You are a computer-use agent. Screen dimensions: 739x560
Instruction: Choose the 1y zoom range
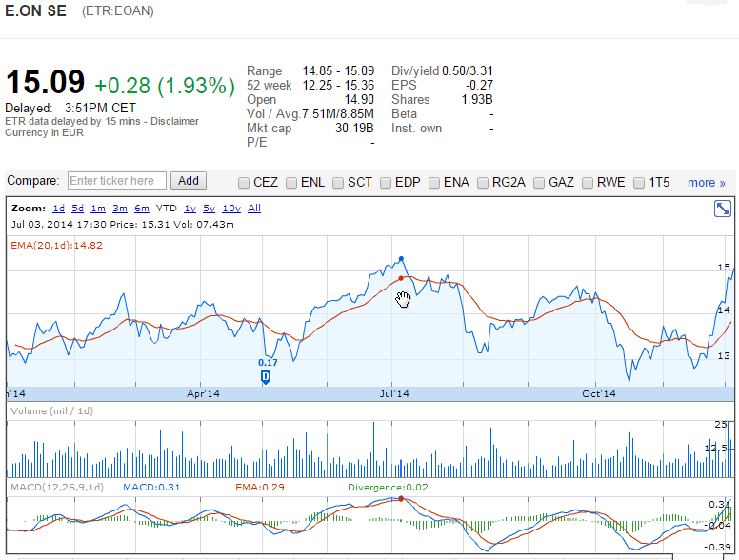click(190, 209)
